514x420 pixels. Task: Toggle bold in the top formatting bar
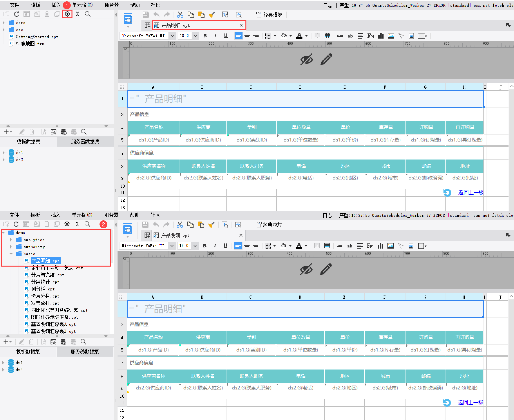coord(205,36)
